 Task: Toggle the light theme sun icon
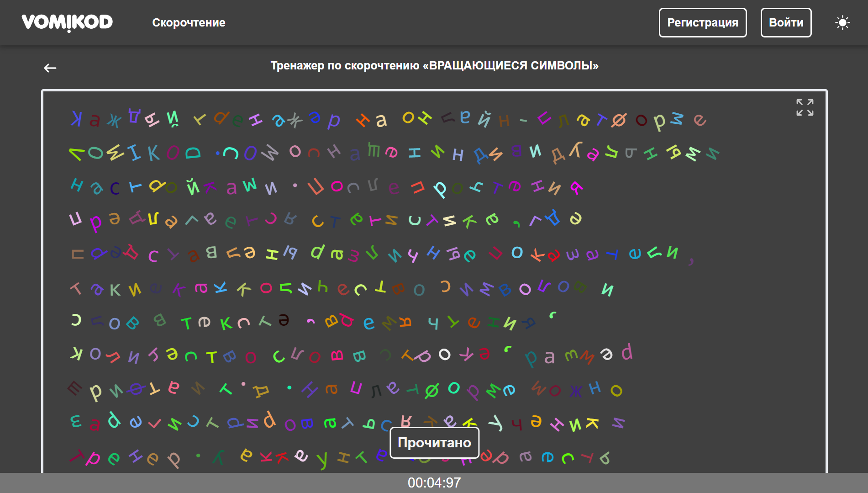click(x=842, y=22)
